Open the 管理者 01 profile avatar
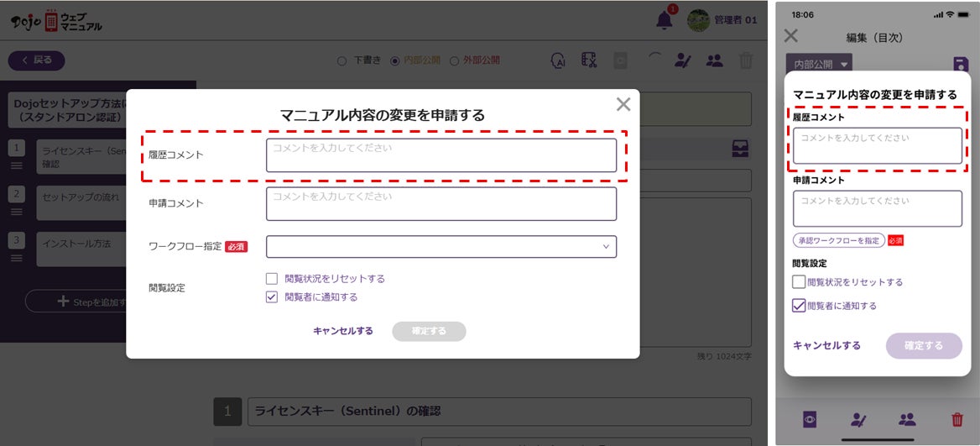Image resolution: width=980 pixels, height=446 pixels. [698, 20]
